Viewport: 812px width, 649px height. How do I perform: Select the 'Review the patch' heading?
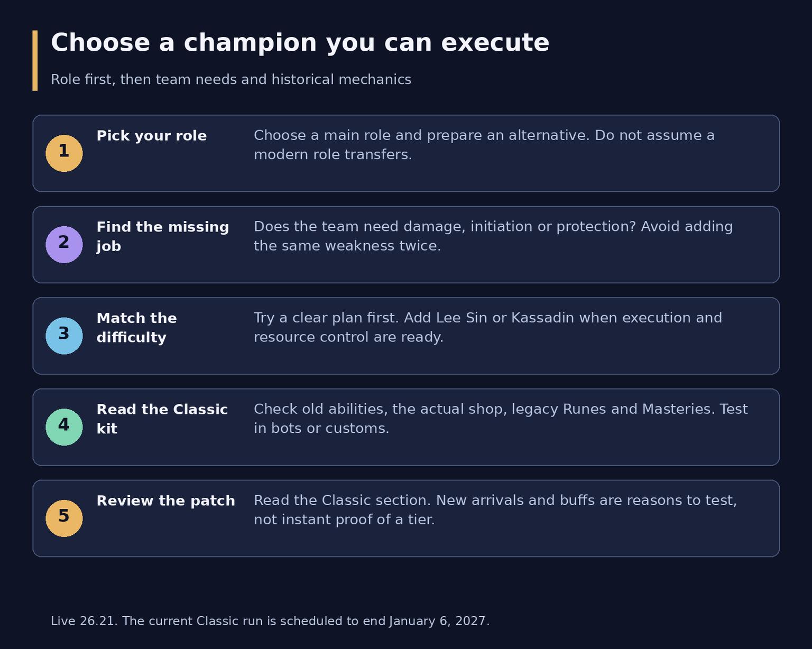pos(166,501)
